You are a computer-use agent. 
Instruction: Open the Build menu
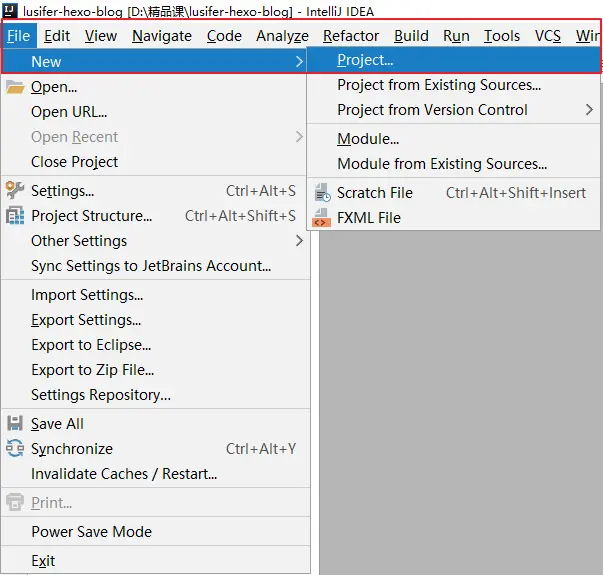click(411, 36)
